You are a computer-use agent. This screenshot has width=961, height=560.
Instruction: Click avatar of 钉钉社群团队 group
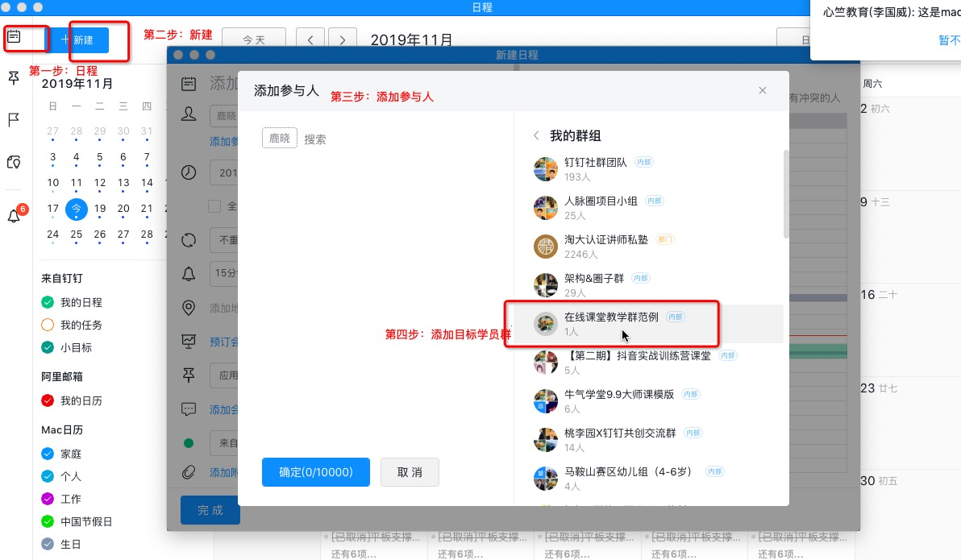tap(545, 169)
